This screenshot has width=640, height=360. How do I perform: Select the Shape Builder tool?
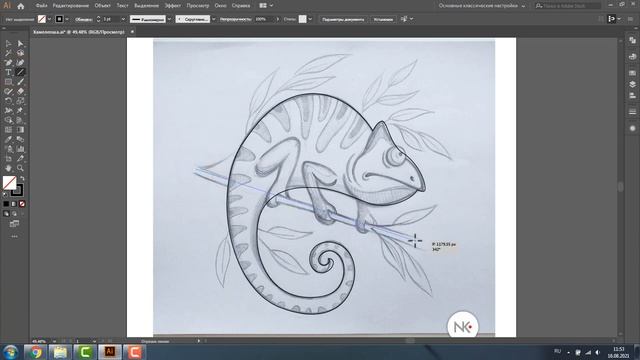pos(8,120)
